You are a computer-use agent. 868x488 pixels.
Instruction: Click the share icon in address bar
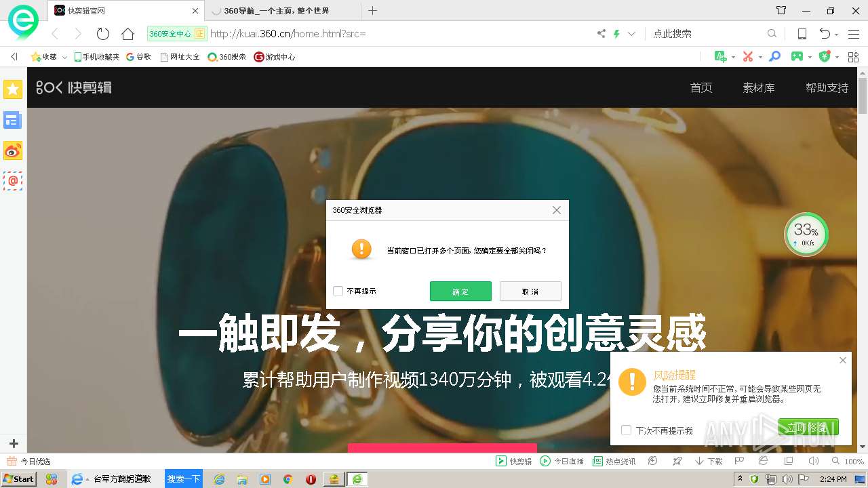[601, 34]
